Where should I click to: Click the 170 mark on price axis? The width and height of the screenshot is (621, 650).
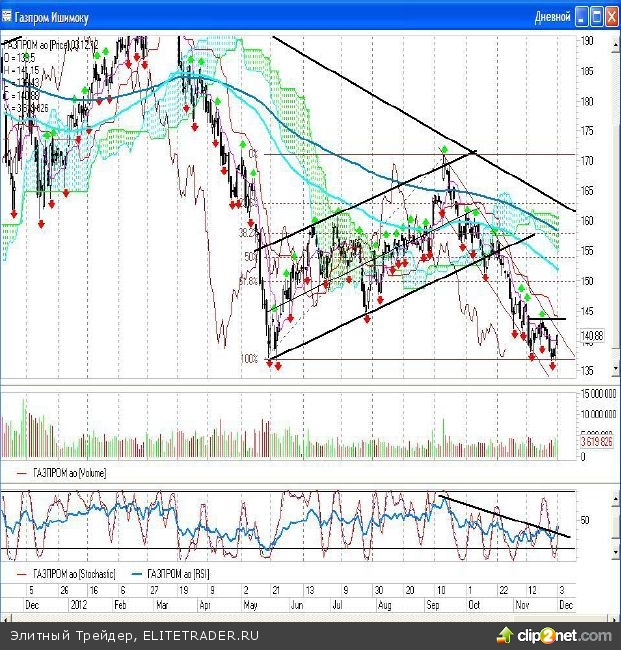pyautogui.click(x=588, y=160)
